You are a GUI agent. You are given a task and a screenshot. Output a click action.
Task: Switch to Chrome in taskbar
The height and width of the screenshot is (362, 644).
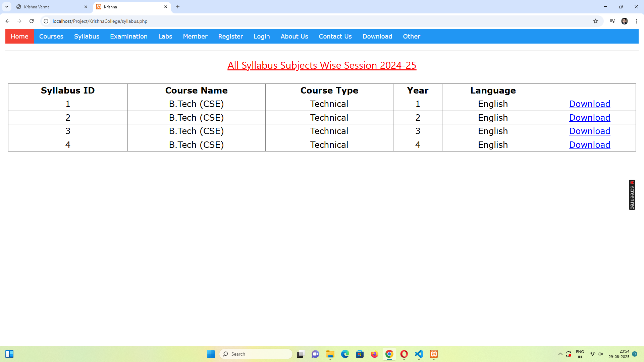[x=389, y=354]
